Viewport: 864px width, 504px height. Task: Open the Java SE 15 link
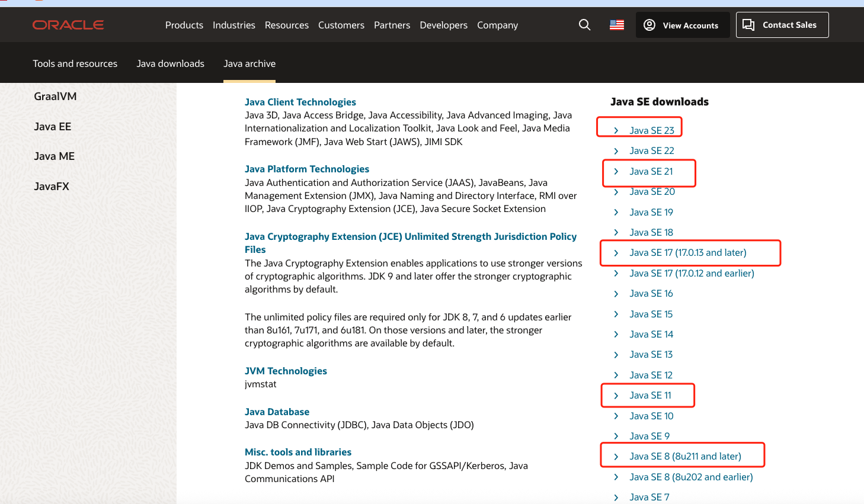(651, 314)
